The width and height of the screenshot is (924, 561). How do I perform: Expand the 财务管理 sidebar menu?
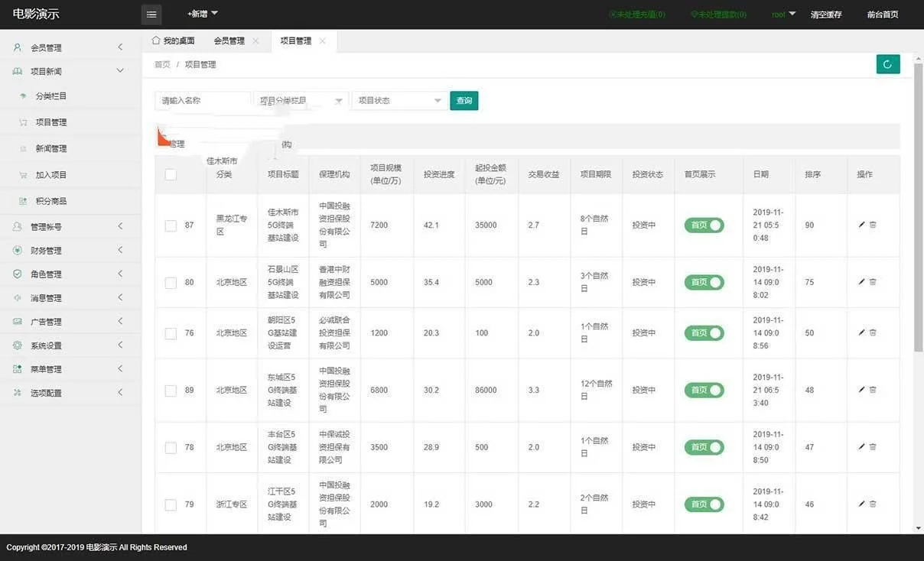pyautogui.click(x=70, y=251)
